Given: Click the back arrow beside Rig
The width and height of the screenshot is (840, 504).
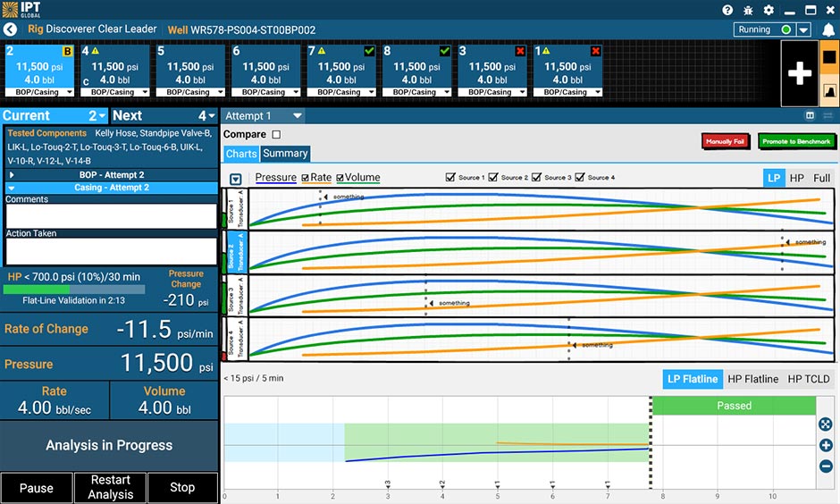Looking at the screenshot, I should pos(11,29).
